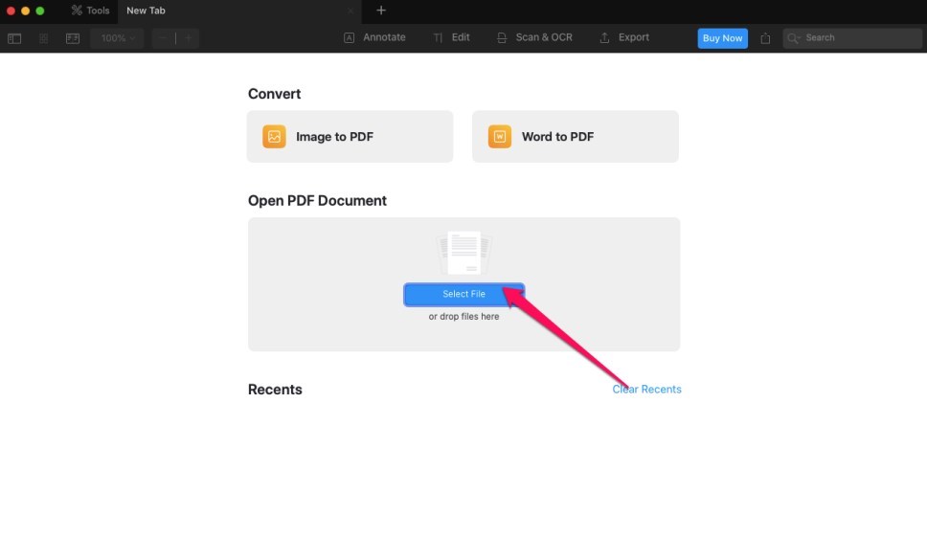The width and height of the screenshot is (927, 560).
Task: Toggle the sidebar panel icon
Action: coord(14,38)
